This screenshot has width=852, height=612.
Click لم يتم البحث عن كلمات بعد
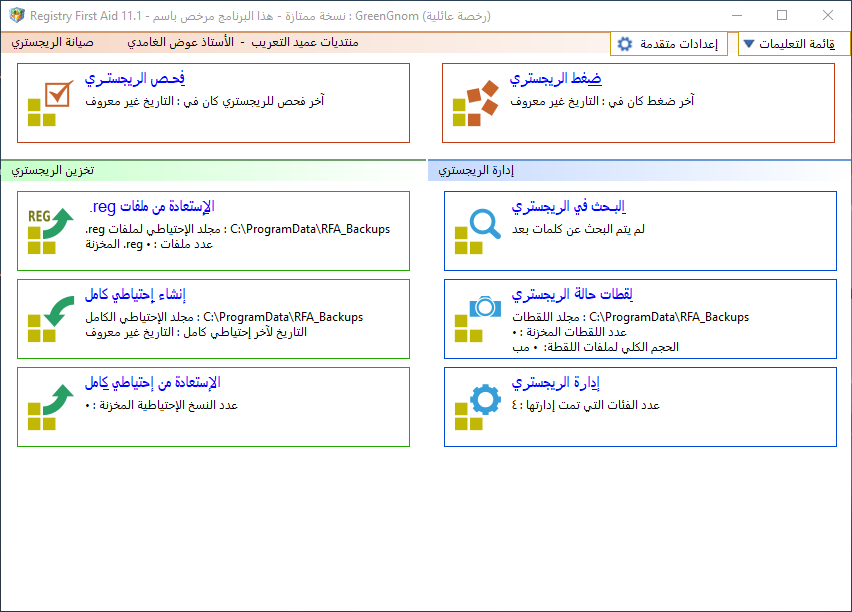[578, 229]
